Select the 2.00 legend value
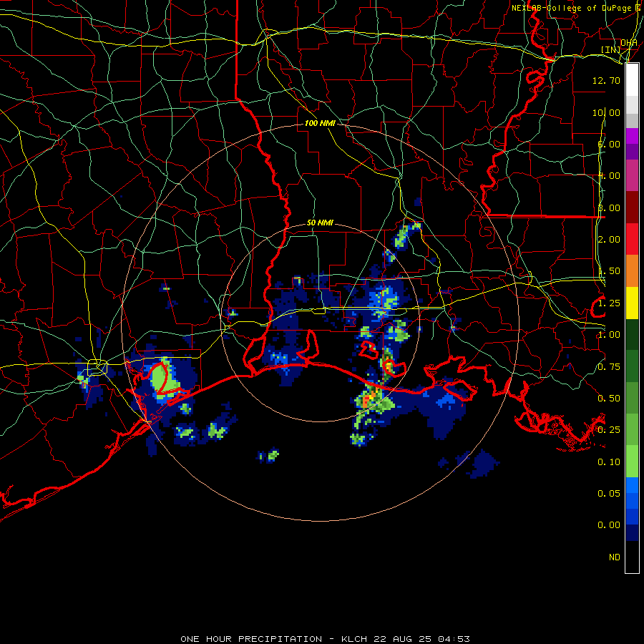 609,240
